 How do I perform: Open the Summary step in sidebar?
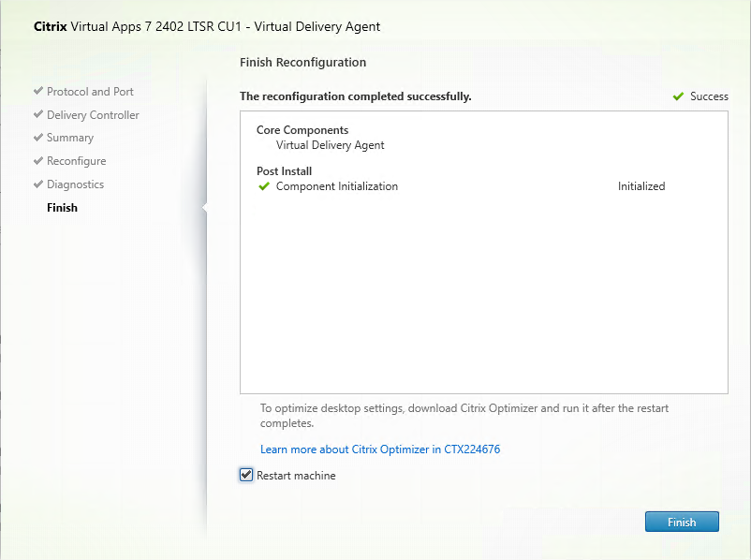coord(70,138)
